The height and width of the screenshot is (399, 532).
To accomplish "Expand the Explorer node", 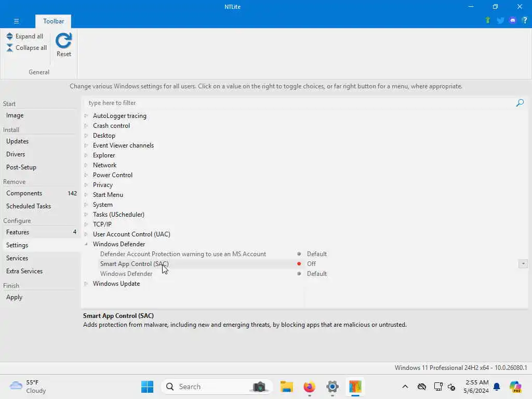I will [x=86, y=155].
